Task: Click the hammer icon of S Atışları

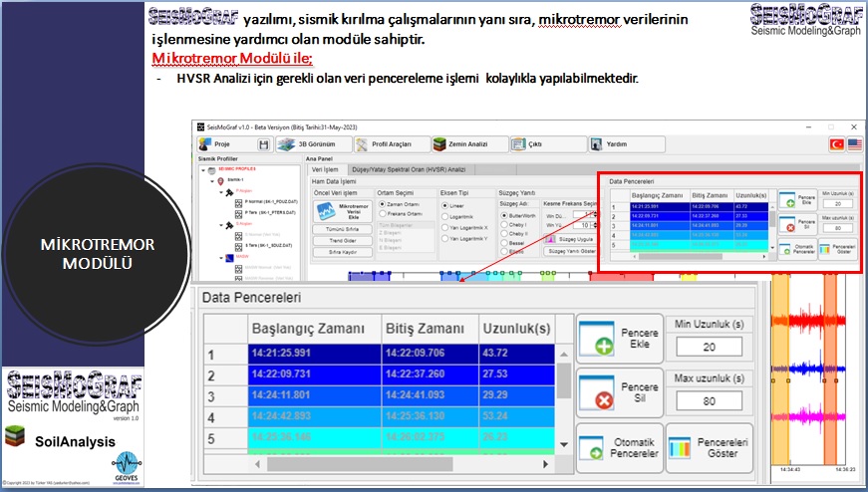Action: [x=229, y=225]
